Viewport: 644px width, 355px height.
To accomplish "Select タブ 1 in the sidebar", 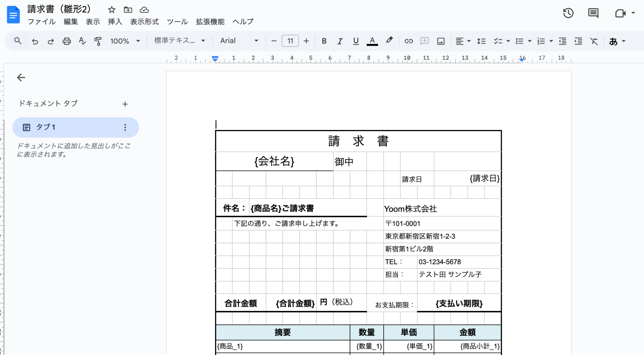I will coord(75,127).
